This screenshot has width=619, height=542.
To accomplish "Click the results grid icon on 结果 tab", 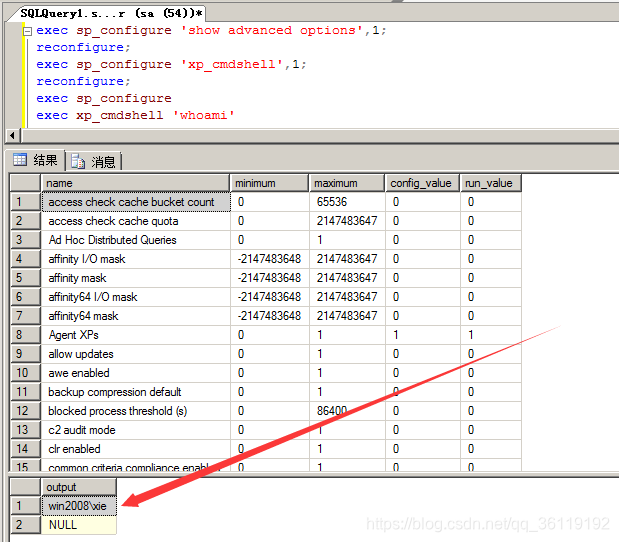I will pyautogui.click(x=20, y=160).
